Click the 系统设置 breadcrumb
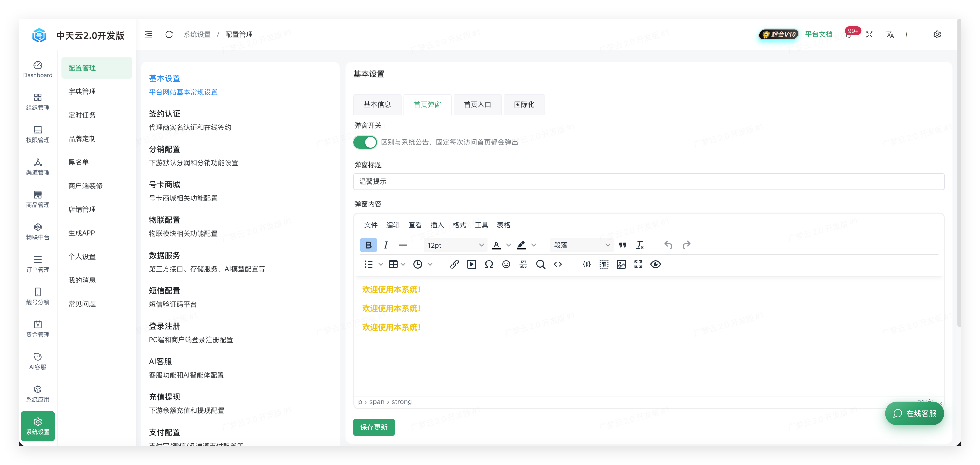980x465 pixels. click(x=197, y=34)
